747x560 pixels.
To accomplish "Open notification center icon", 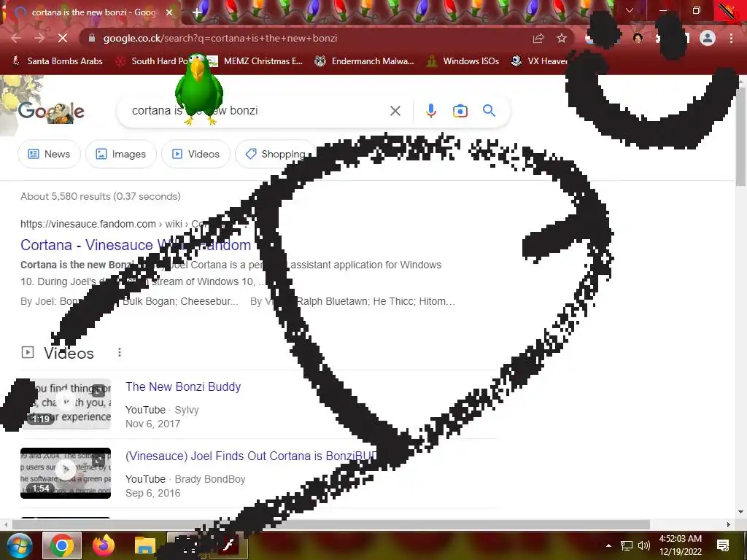I will (723, 545).
